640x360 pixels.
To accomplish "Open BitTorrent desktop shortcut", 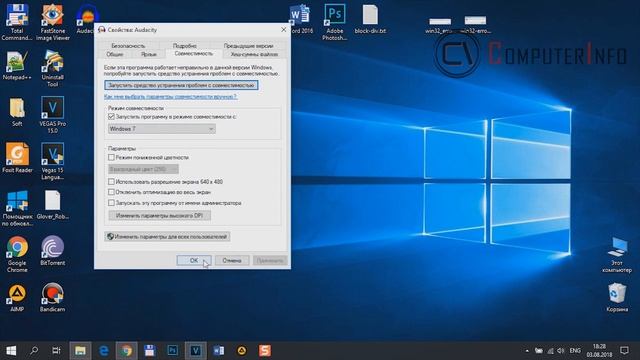I will 53,251.
